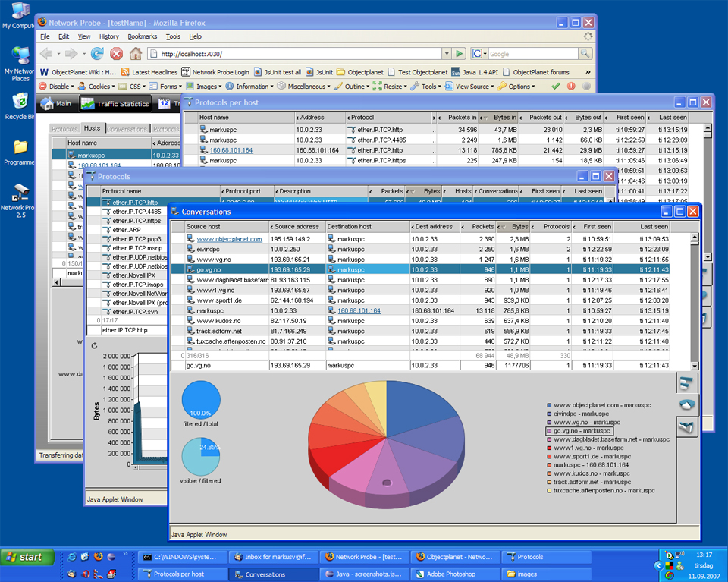
Task: Switch to the Hosts tab
Action: pyautogui.click(x=92, y=129)
